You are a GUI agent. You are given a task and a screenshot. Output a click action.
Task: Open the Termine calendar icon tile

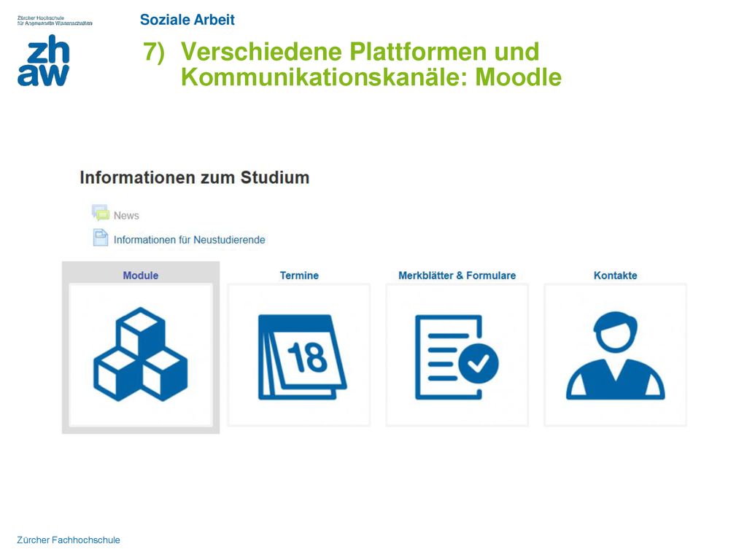click(x=299, y=355)
